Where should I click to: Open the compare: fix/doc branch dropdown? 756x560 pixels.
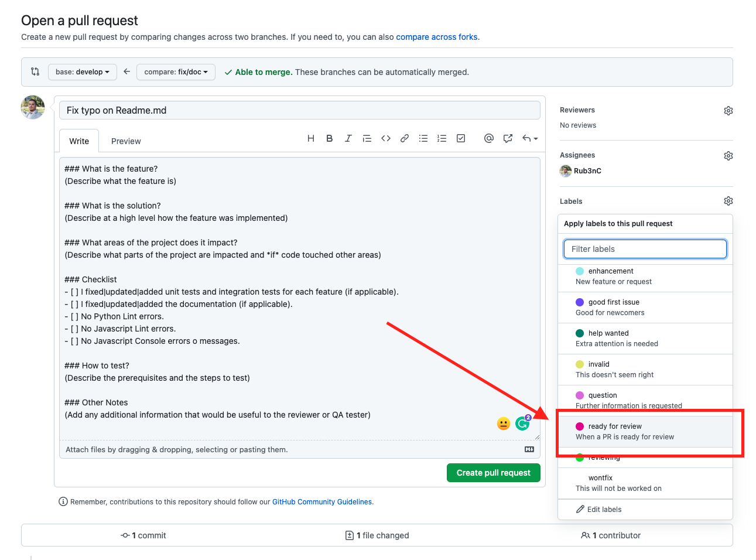(x=176, y=72)
